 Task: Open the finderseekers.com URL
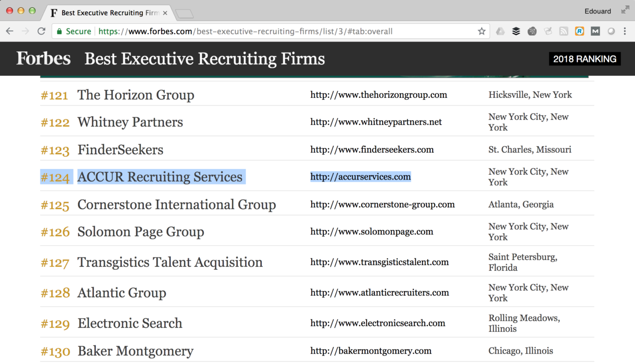(372, 150)
